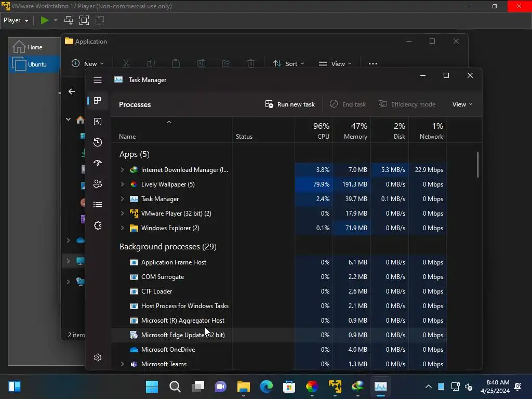Select Microsoft OneDrive process row

point(279,350)
